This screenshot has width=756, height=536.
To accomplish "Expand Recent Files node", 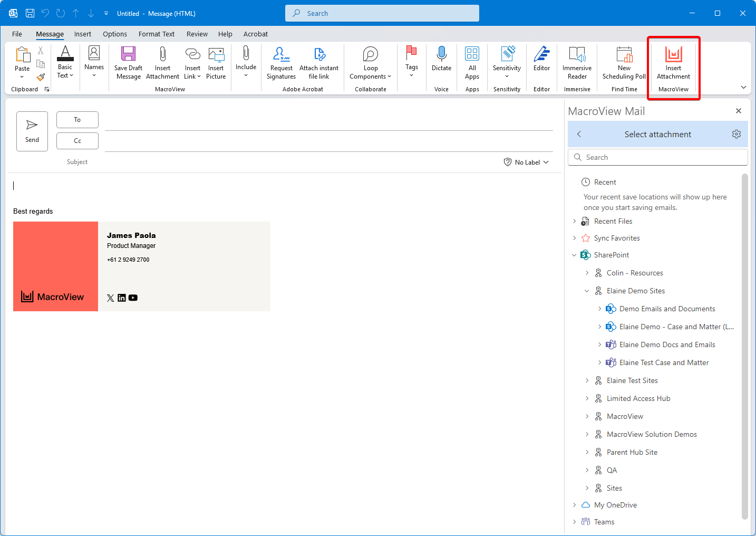I will [x=575, y=221].
